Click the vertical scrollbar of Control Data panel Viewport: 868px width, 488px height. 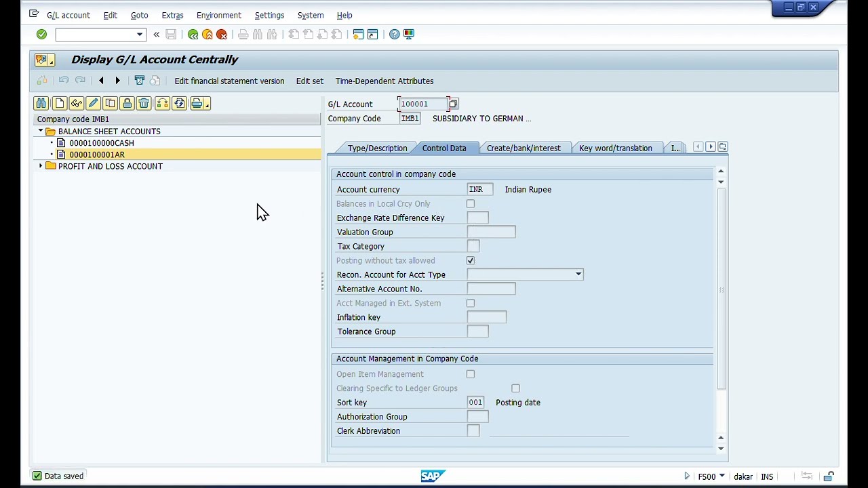[x=721, y=288]
